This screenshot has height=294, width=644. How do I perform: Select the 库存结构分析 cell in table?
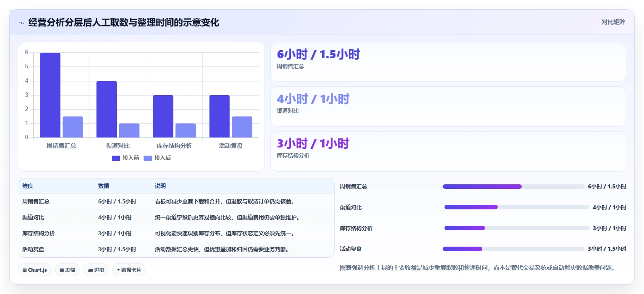(39, 233)
